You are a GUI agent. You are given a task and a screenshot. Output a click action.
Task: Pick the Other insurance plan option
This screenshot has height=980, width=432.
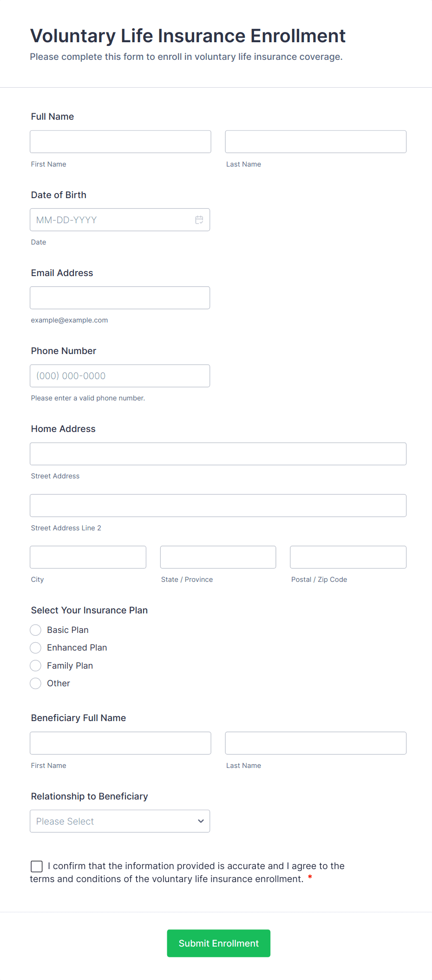pyautogui.click(x=35, y=683)
